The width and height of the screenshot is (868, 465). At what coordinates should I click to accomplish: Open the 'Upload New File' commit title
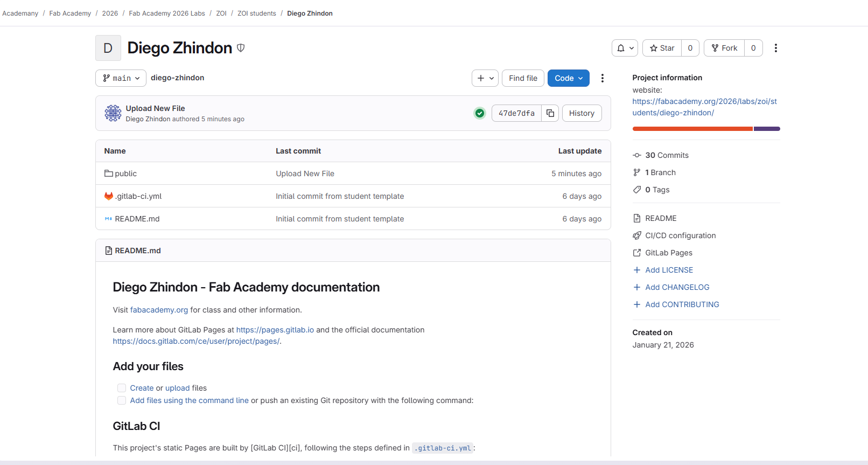pyautogui.click(x=156, y=108)
